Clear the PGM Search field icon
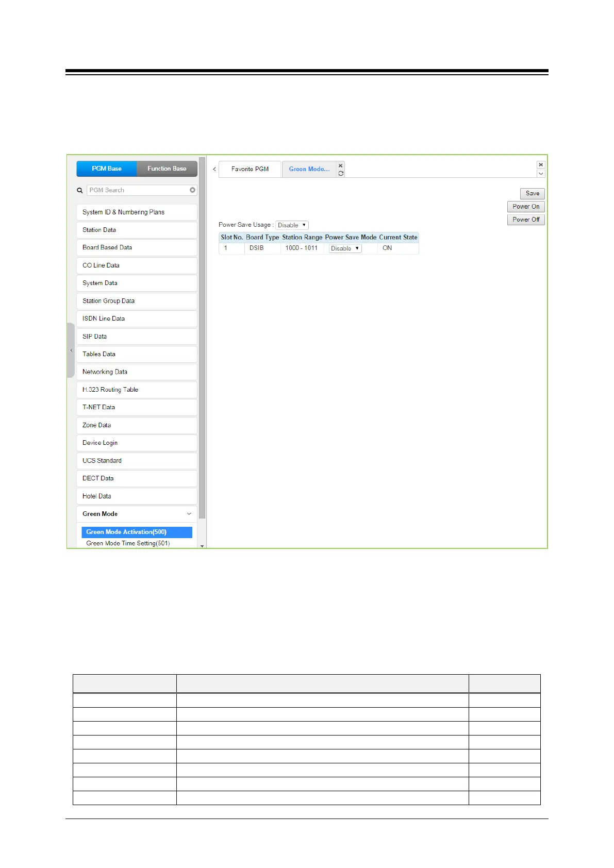This screenshot has height=868, width=614. [192, 190]
